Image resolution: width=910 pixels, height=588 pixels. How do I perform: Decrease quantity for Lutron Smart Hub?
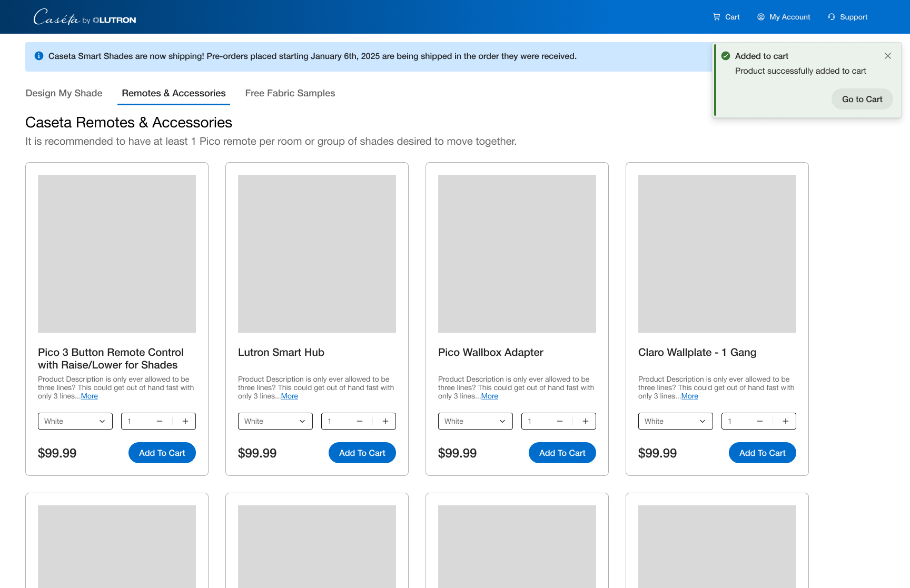(x=360, y=421)
